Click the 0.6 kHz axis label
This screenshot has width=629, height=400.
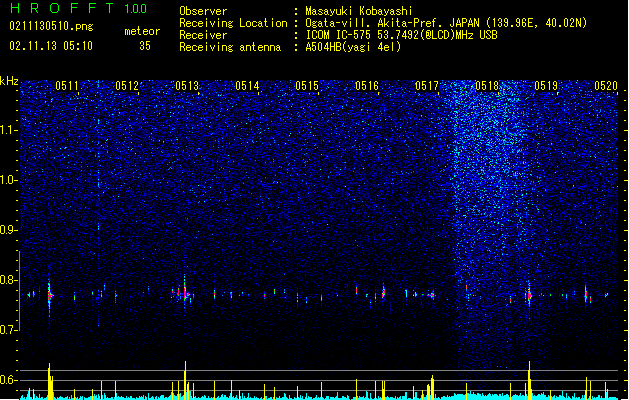coord(9,380)
